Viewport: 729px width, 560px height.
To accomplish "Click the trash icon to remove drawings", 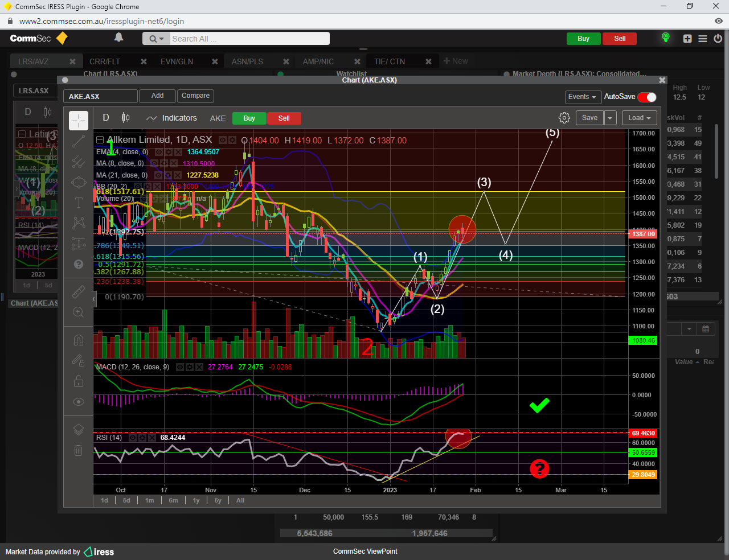I will point(79,451).
